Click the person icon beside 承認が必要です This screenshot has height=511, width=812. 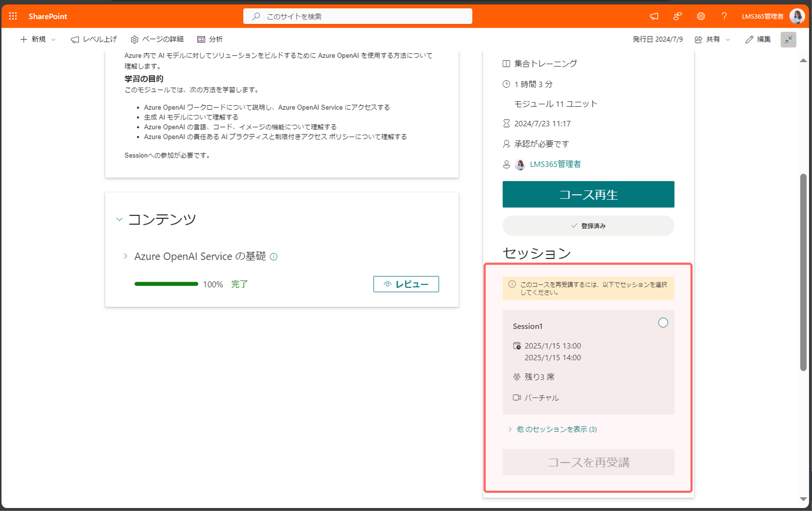point(506,144)
